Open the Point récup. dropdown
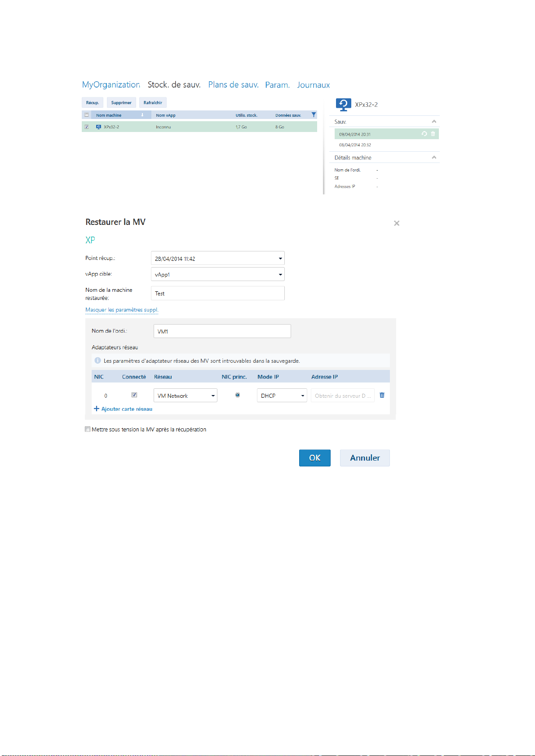The height and width of the screenshot is (756, 535). (x=218, y=258)
